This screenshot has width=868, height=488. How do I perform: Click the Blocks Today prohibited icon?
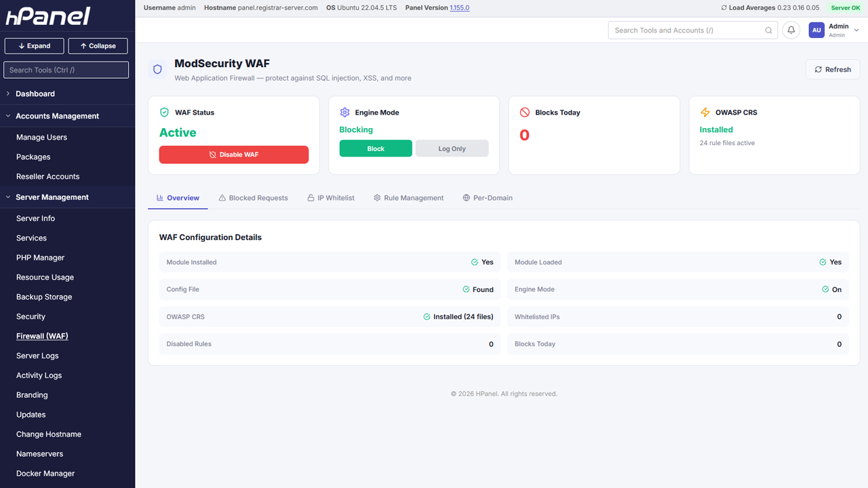coord(525,113)
